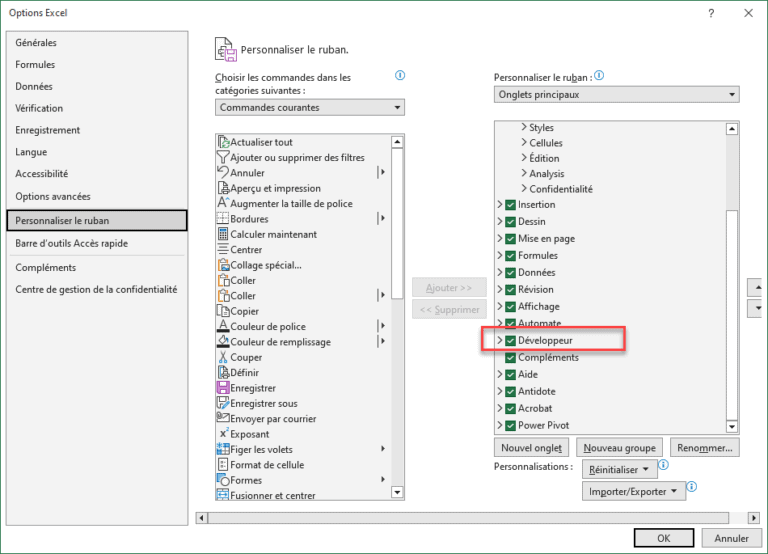Switch to Barre d'outils Accès rapide
This screenshot has height=554, width=768.
click(x=71, y=243)
